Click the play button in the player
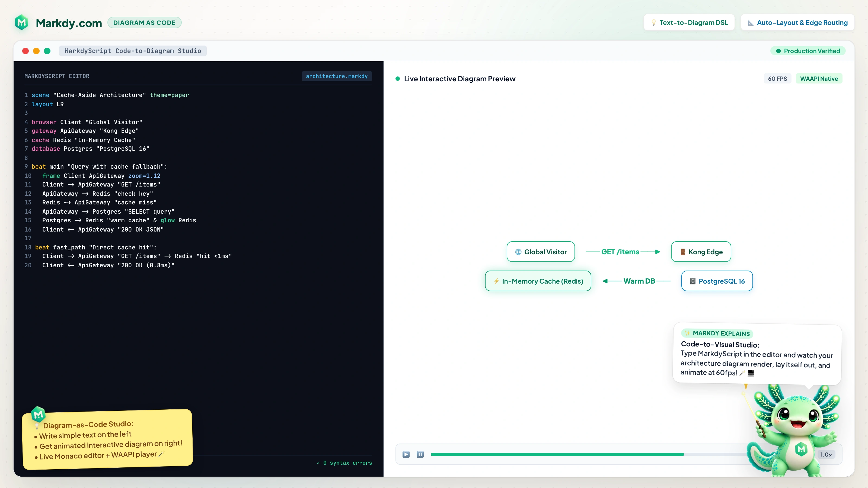Screen dimensions: 868x488 click(x=406, y=454)
